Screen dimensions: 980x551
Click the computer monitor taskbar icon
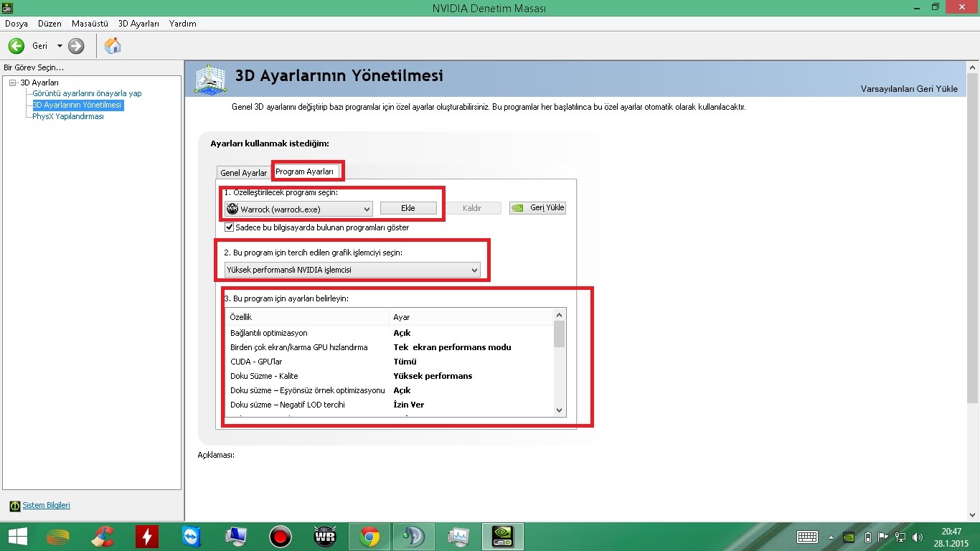[x=236, y=537]
